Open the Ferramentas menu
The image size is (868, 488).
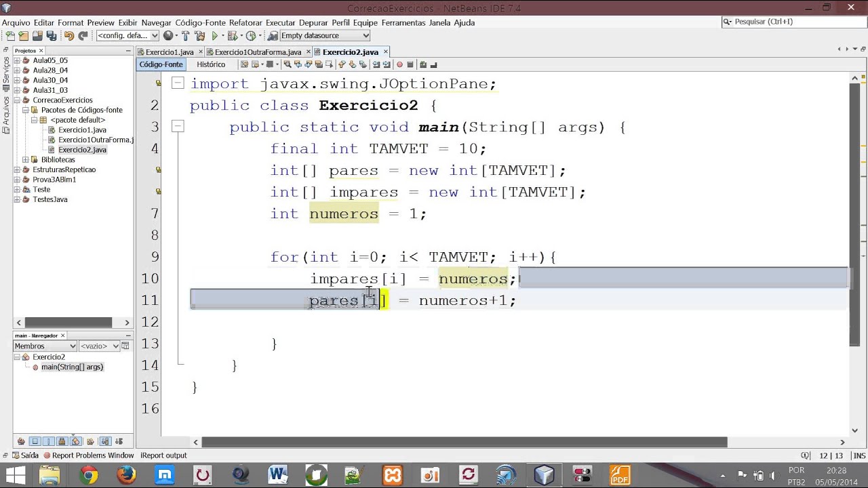tap(403, 22)
